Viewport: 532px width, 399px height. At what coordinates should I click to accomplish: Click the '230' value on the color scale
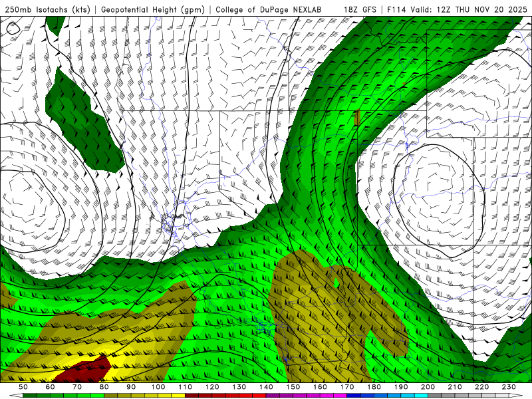[x=509, y=387]
